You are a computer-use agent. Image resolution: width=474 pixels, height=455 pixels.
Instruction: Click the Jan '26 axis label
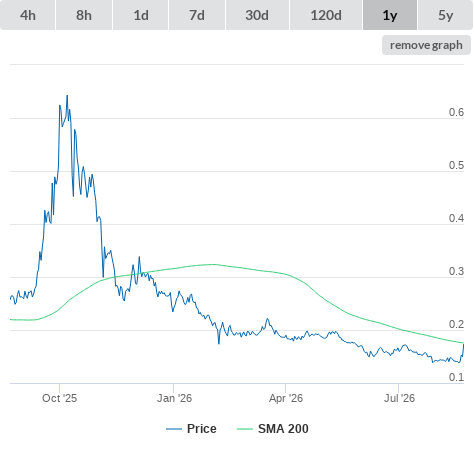[x=174, y=398]
